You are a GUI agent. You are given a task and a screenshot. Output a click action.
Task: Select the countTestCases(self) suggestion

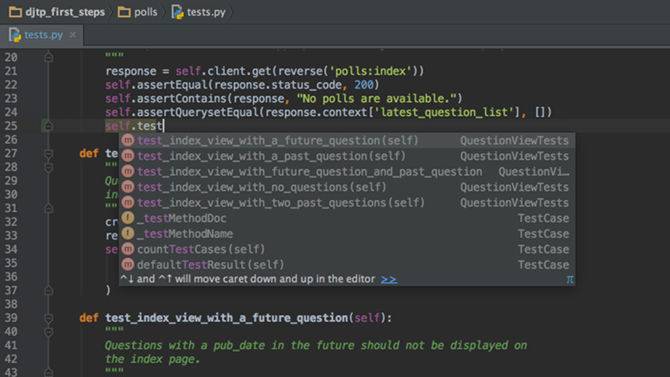pos(347,249)
